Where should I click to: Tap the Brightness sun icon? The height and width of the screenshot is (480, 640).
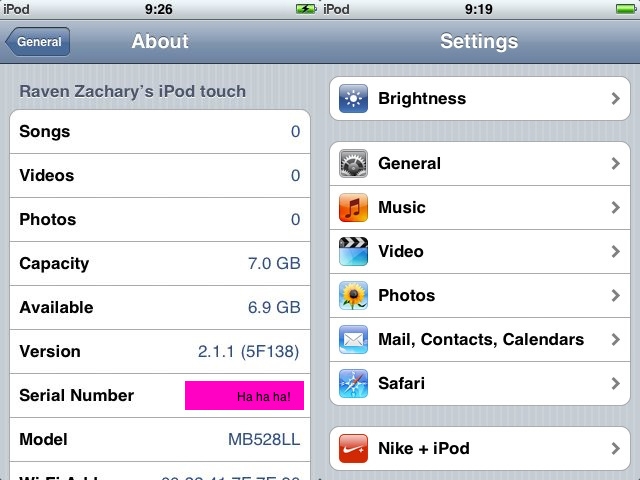tap(353, 98)
